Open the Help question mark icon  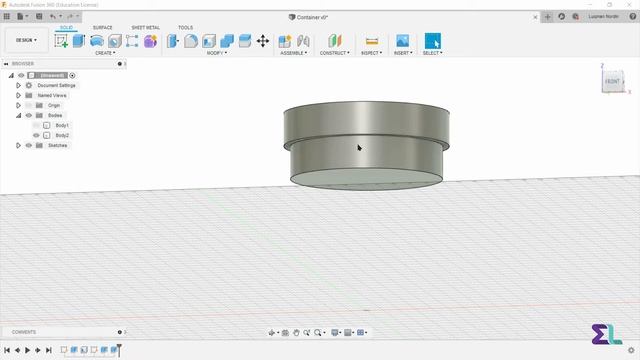pyautogui.click(x=633, y=16)
